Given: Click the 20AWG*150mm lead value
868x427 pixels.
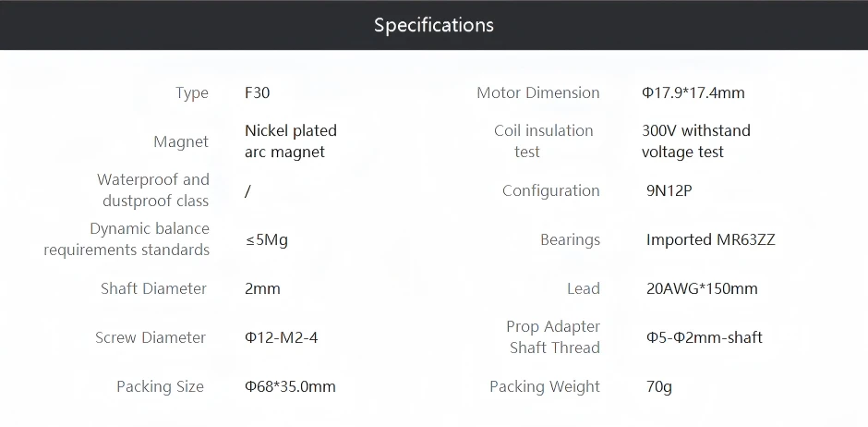Looking at the screenshot, I should coord(702,288).
